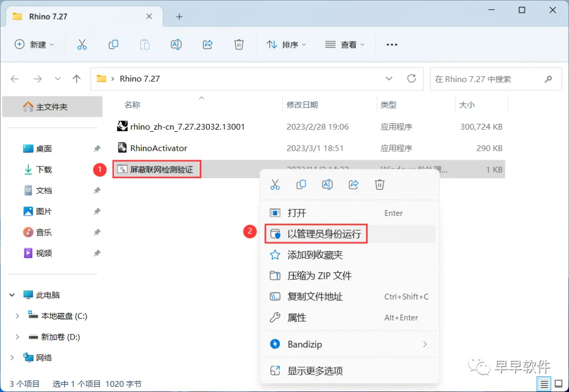Image resolution: width=569 pixels, height=392 pixels.
Task: Click the Share icon in the toolbar
Action: coord(208,45)
